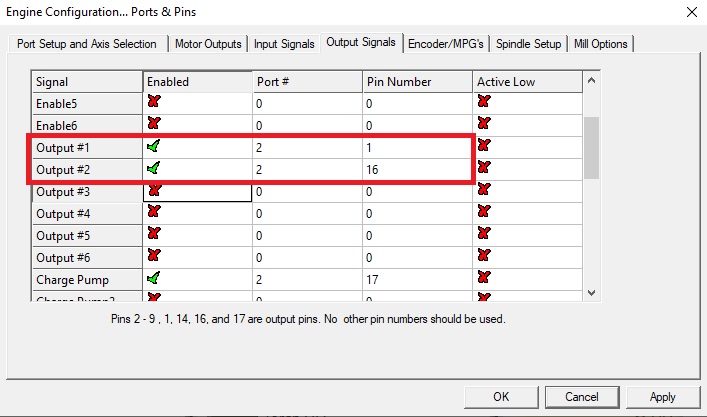The width and height of the screenshot is (707, 417).
Task: Select Pin Number cell for Enable6
Action: click(x=418, y=126)
